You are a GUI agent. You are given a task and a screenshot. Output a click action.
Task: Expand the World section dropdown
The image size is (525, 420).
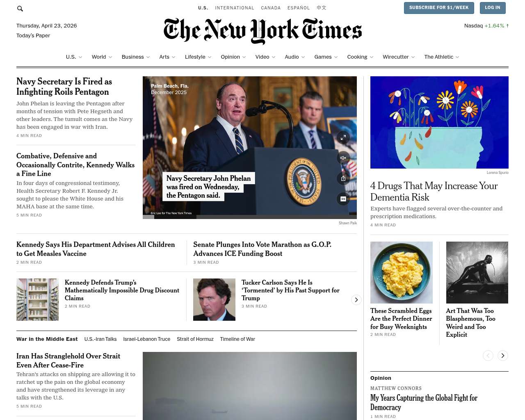point(102,57)
